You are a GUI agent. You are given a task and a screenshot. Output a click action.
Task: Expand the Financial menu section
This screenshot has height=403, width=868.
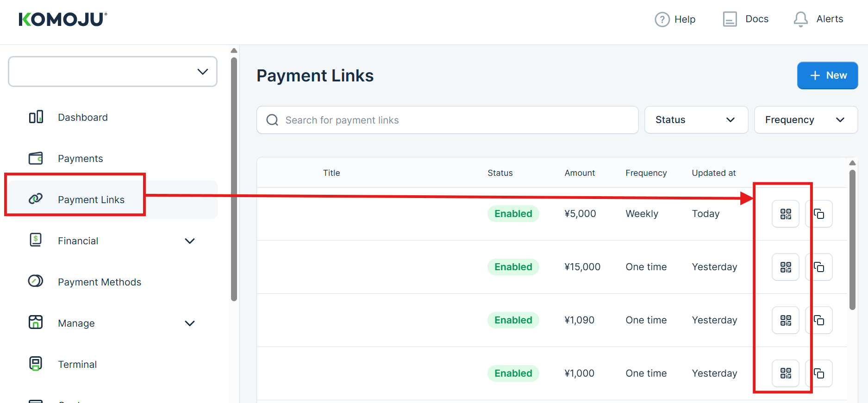[x=190, y=241]
